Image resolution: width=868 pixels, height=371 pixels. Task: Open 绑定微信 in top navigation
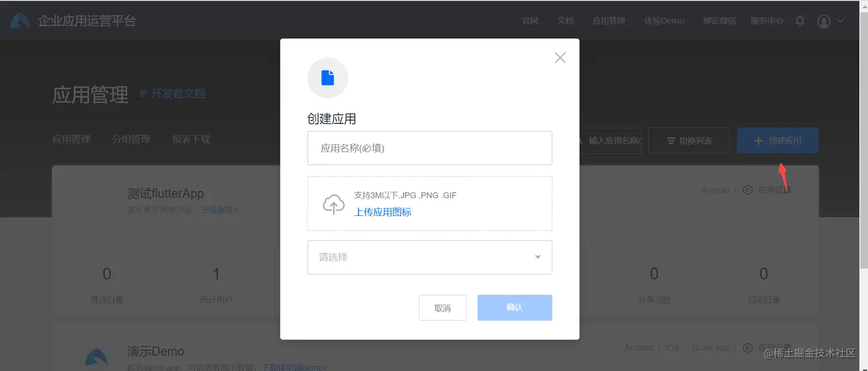coord(719,21)
